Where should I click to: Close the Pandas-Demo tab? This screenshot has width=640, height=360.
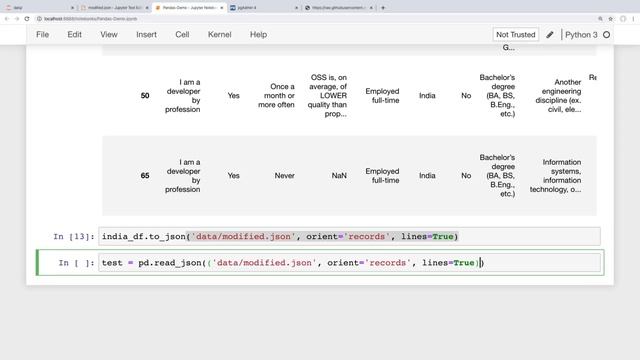[x=222, y=8]
